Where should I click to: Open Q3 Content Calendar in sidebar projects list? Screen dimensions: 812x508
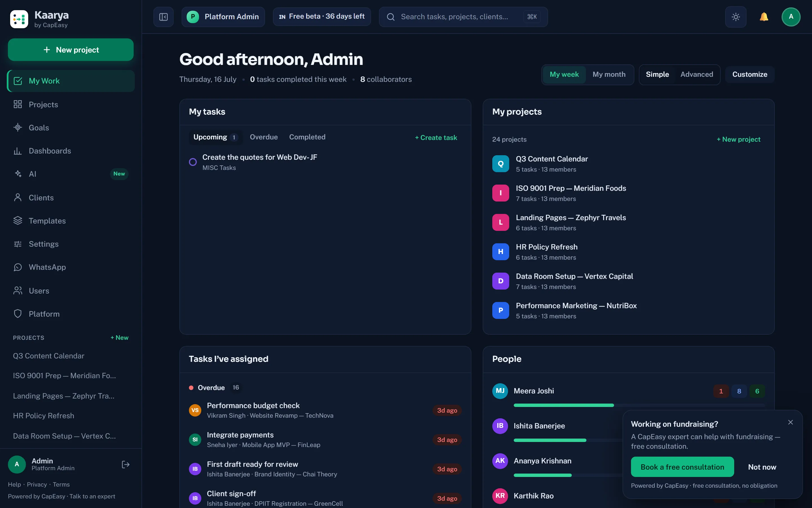click(x=49, y=356)
